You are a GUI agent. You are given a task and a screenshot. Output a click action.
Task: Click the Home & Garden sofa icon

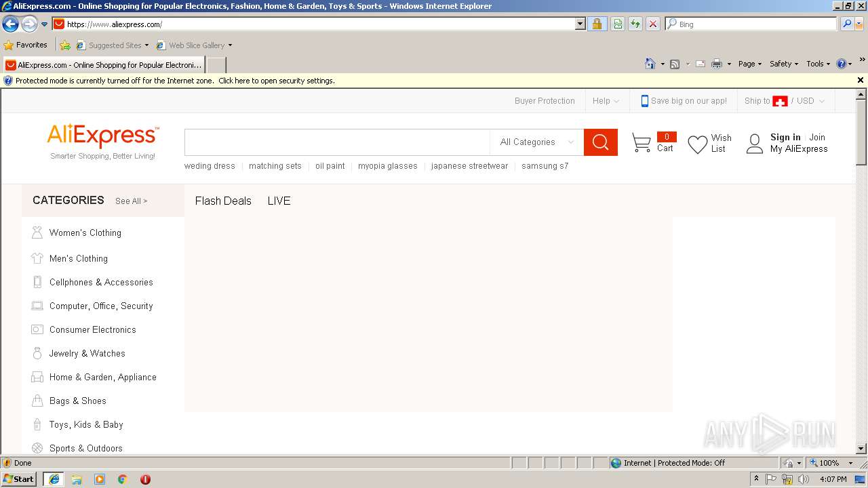tap(37, 377)
